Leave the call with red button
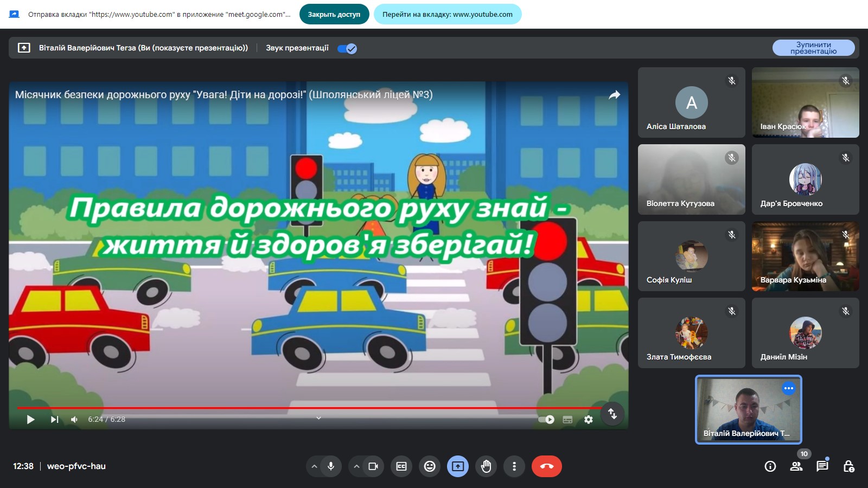This screenshot has height=488, width=868. [x=546, y=466]
